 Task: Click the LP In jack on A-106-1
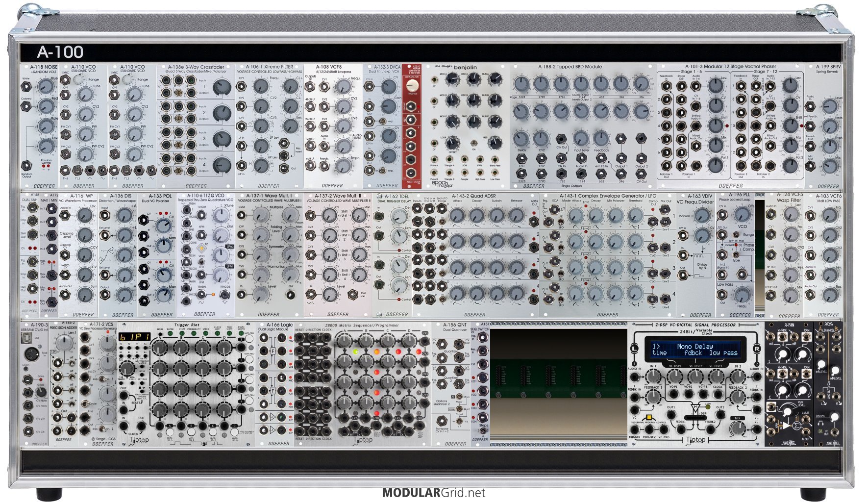[x=241, y=146]
